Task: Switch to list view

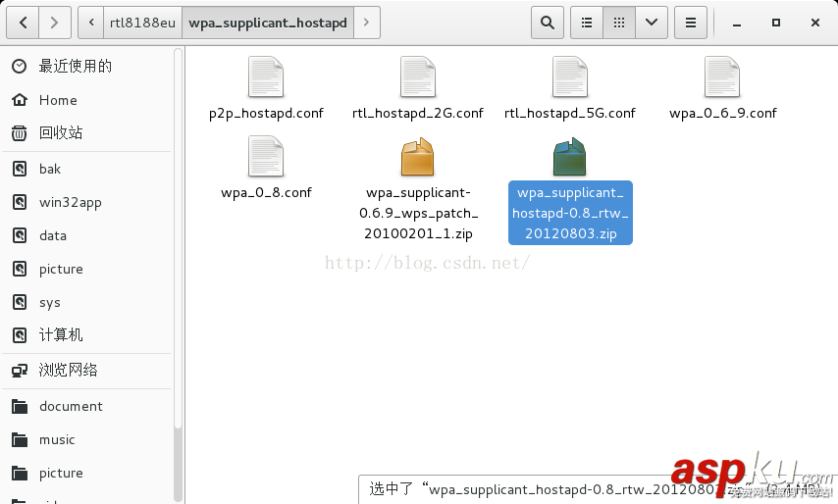Action: (x=587, y=23)
